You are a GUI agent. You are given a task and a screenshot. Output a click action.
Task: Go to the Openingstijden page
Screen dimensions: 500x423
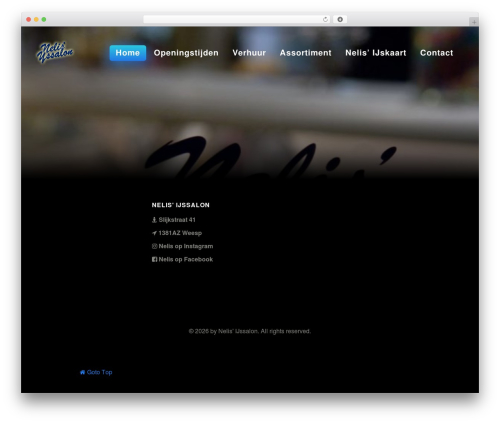[x=186, y=53]
